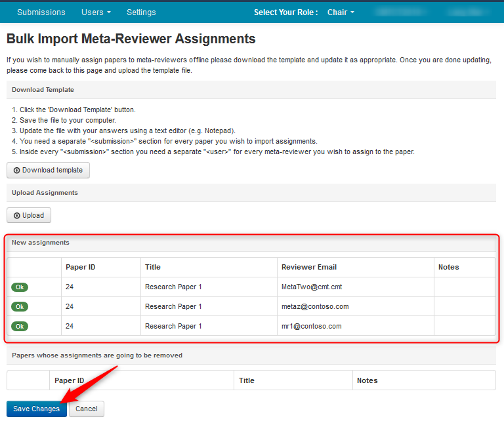The image size is (504, 425).
Task: Click the download icon in Download template
Action: 16,171
